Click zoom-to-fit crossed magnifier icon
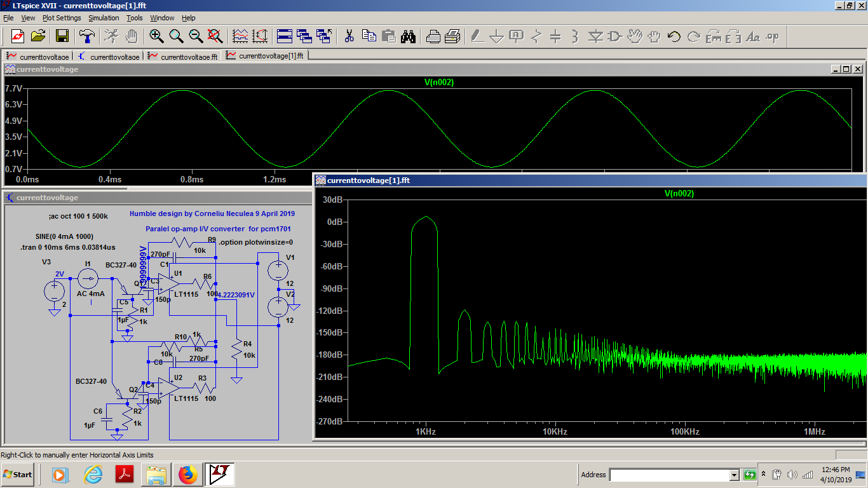This screenshot has width=868, height=488. 215,36
